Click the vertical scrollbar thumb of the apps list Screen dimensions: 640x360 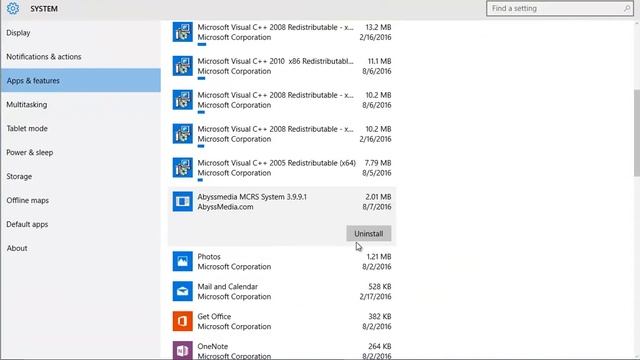pos(637,133)
